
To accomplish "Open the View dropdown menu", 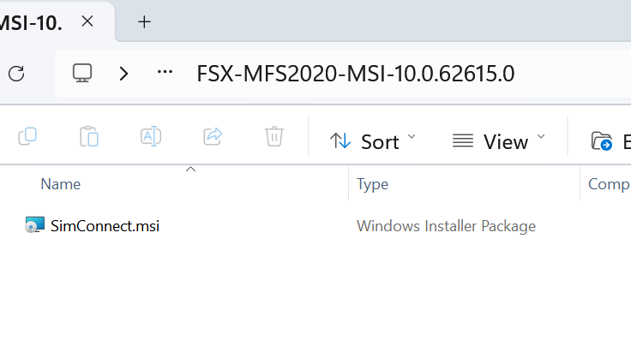I will click(499, 141).
